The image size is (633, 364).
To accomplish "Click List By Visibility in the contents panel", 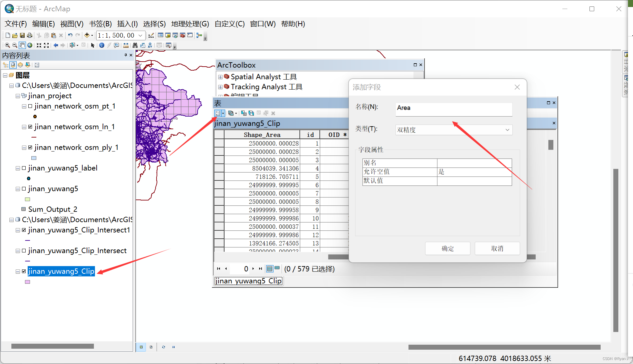I will (x=20, y=65).
